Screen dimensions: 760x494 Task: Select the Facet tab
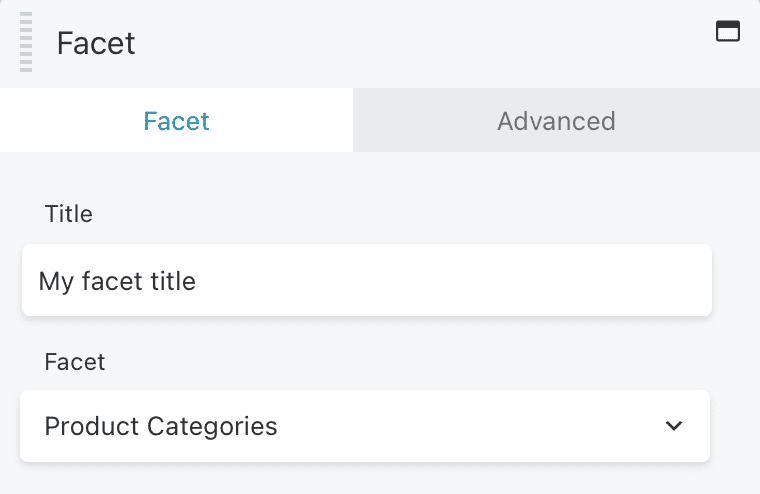[176, 120]
